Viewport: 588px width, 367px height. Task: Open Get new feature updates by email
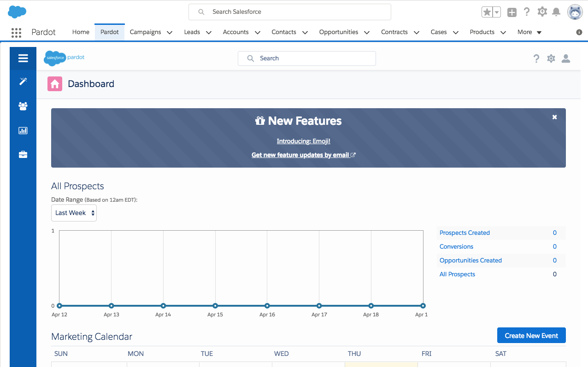pyautogui.click(x=304, y=155)
